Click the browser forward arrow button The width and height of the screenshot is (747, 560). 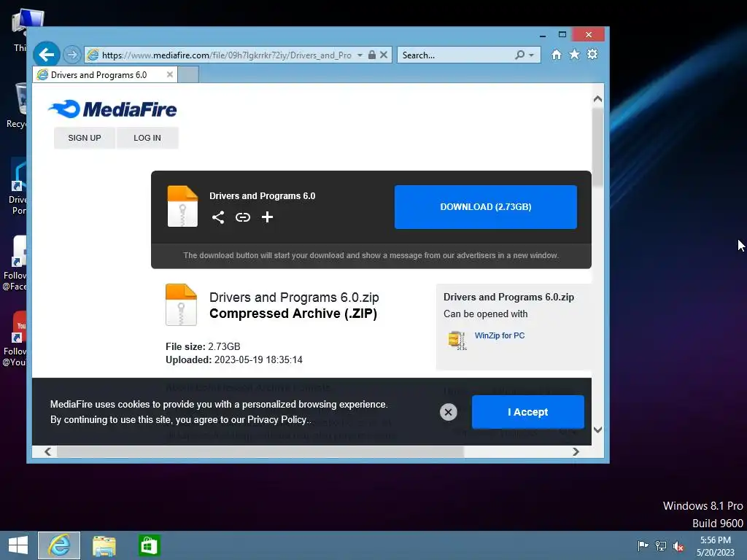(x=72, y=55)
